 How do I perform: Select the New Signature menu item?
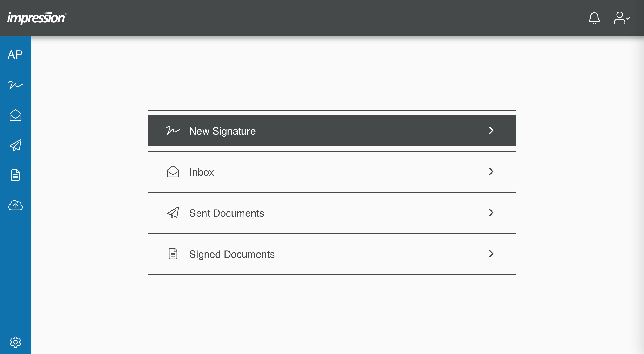coord(222,131)
